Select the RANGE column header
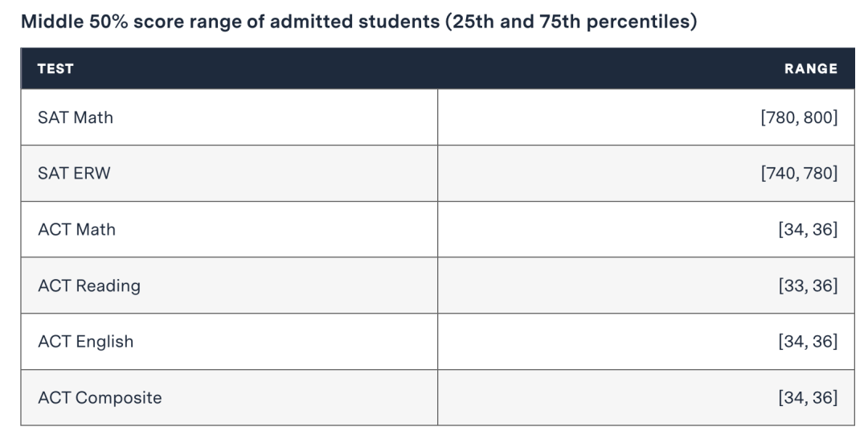This screenshot has width=868, height=435. (810, 69)
